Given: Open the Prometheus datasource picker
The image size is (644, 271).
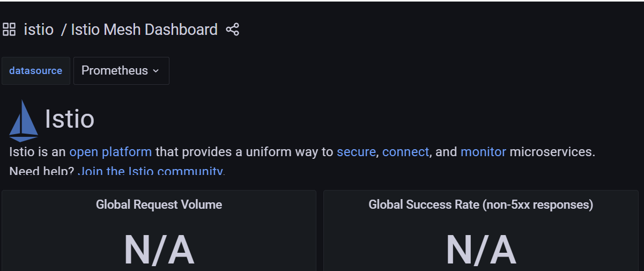Looking at the screenshot, I should click(x=121, y=71).
